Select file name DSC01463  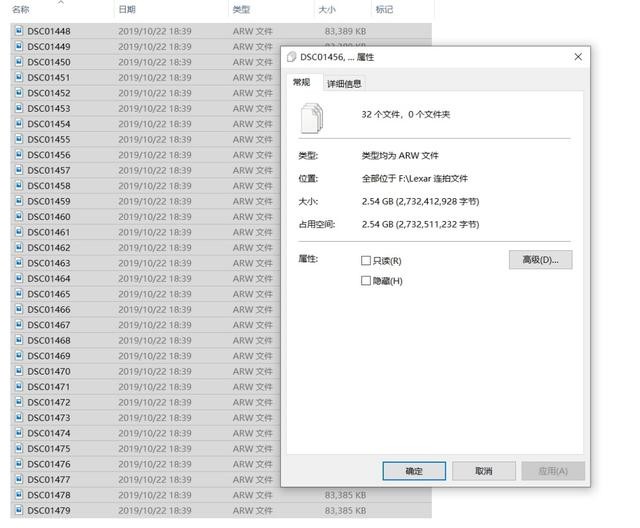click(x=49, y=263)
